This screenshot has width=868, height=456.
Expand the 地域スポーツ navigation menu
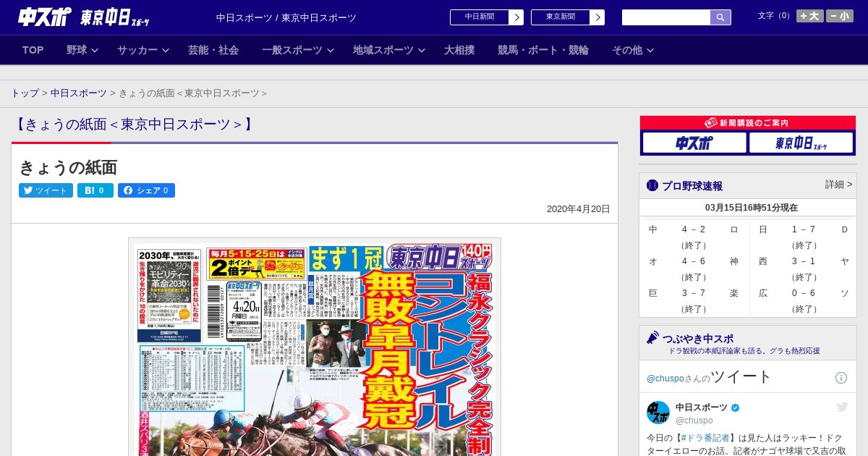coord(389,50)
